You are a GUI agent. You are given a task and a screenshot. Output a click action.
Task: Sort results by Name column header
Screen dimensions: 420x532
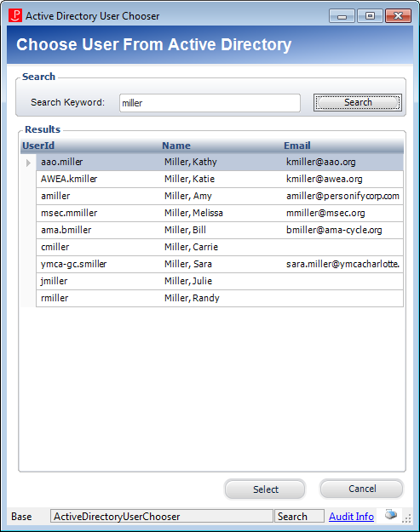click(176, 146)
